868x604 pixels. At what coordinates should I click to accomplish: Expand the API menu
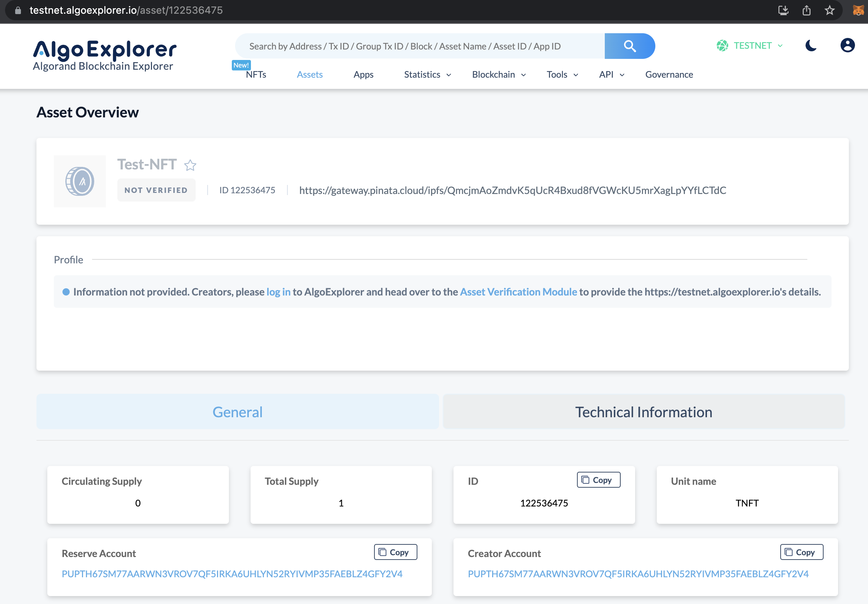(x=611, y=74)
